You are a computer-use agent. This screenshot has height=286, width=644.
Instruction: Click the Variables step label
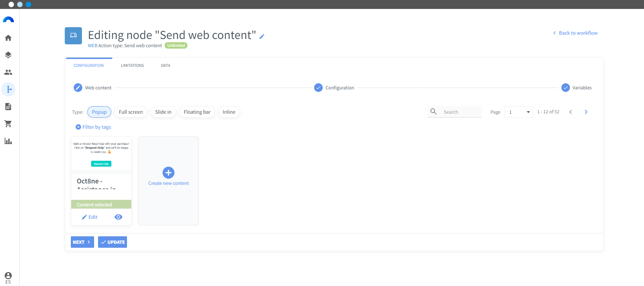point(582,88)
